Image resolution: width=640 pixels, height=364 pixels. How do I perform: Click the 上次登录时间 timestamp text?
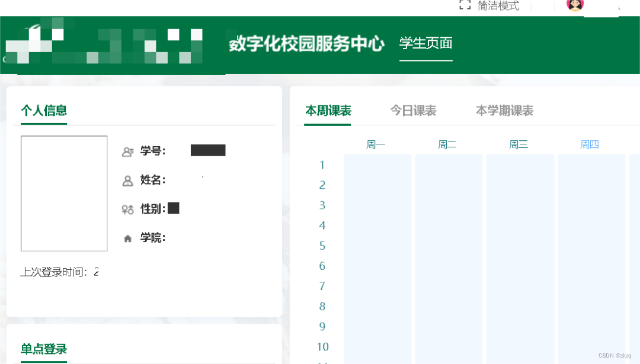pos(59,272)
